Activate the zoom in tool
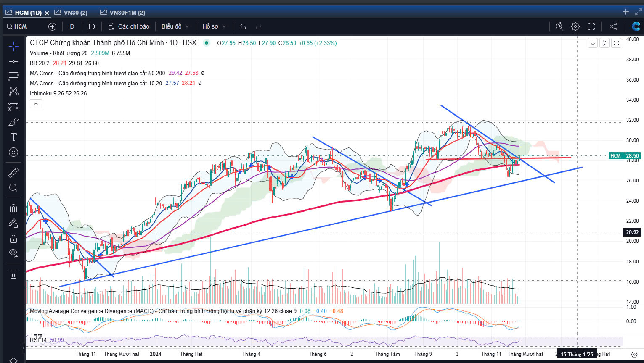The height and width of the screenshot is (363, 644). click(13, 187)
